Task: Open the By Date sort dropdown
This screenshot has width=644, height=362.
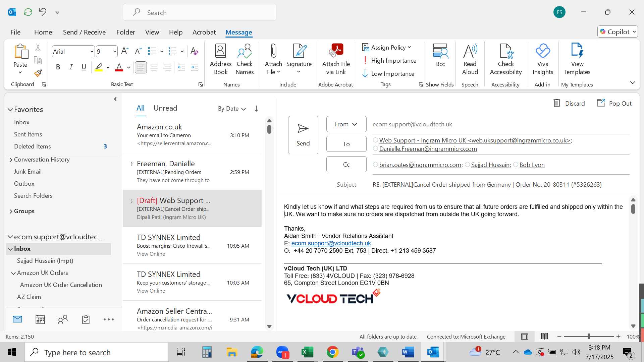Action: pos(232,109)
